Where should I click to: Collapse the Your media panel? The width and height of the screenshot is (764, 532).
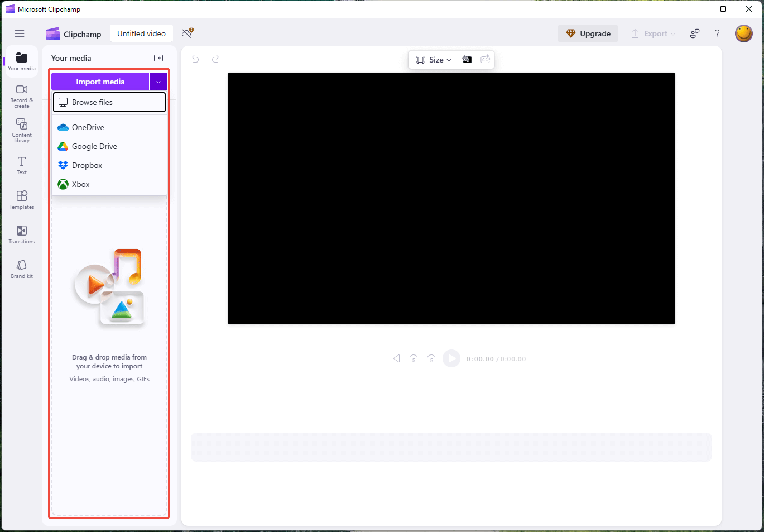coord(158,57)
